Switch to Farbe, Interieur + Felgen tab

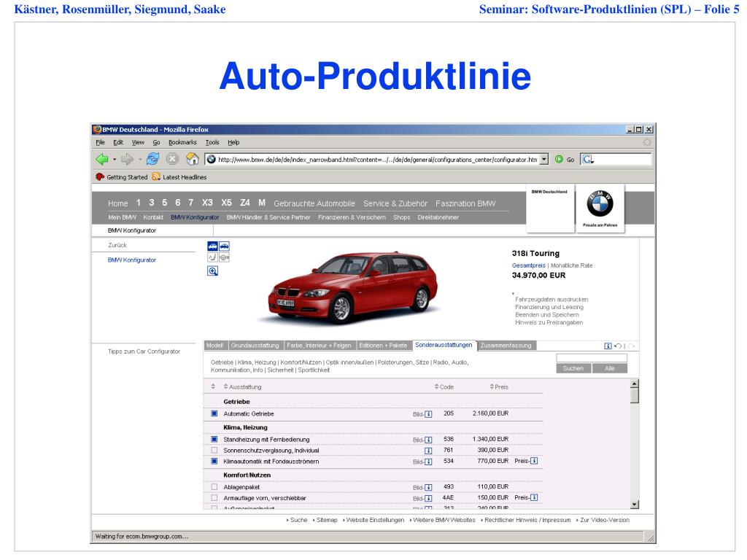(319, 345)
